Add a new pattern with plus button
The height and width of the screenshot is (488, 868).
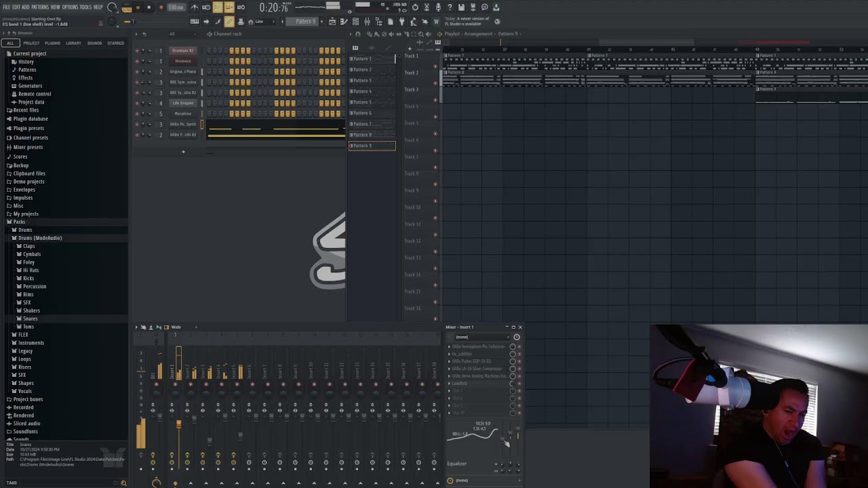323,22
